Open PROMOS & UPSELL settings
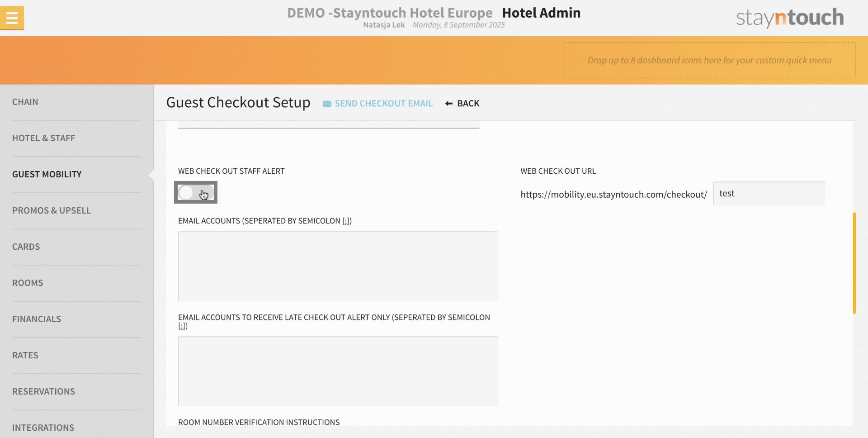This screenshot has width=868, height=438. click(x=52, y=210)
